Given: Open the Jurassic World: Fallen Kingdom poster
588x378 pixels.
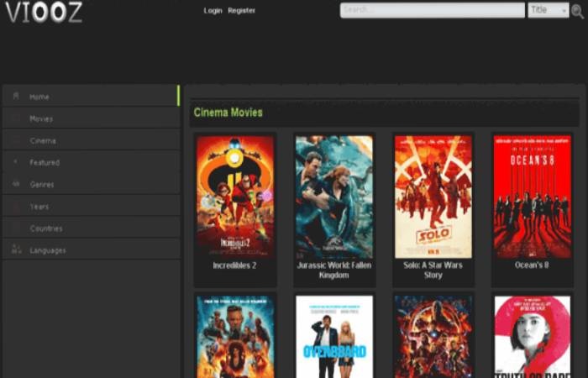Looking at the screenshot, I should coord(334,197).
